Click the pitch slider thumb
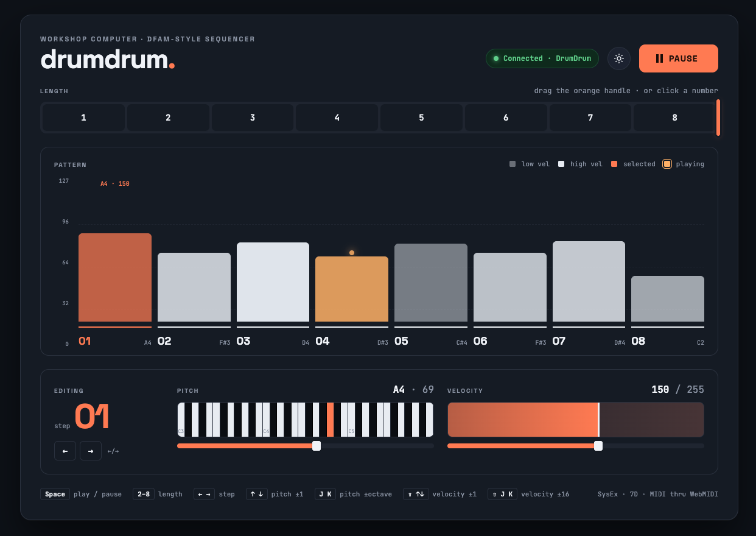Viewport: 756px width, 536px height. click(317, 446)
